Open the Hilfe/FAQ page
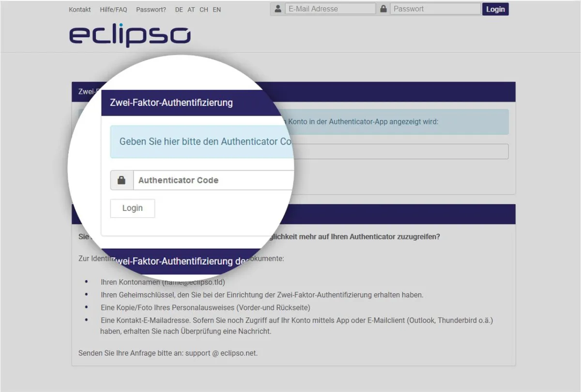This screenshot has height=392, width=581. click(113, 10)
